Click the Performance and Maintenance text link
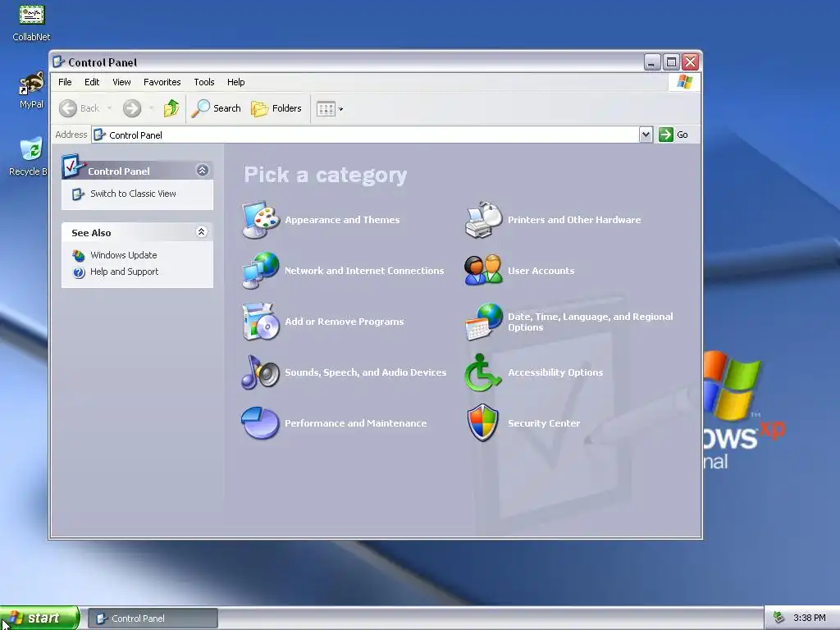The width and height of the screenshot is (840, 630). pyautogui.click(x=356, y=423)
